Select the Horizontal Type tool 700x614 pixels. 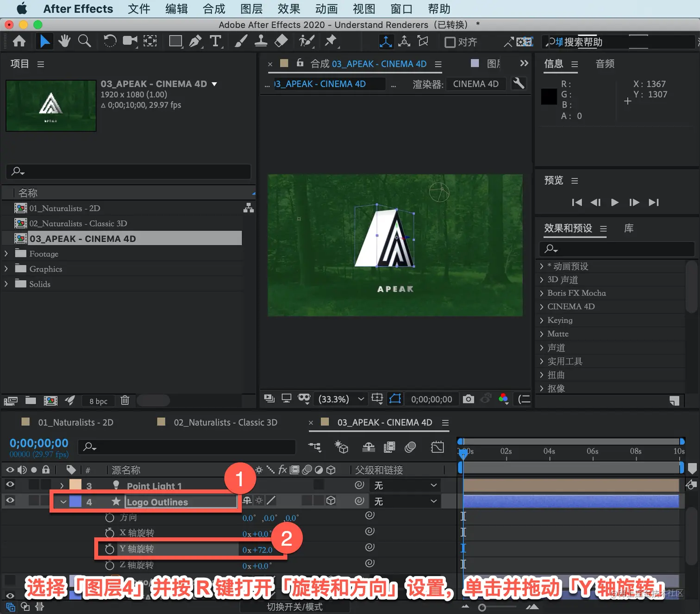pyautogui.click(x=215, y=41)
